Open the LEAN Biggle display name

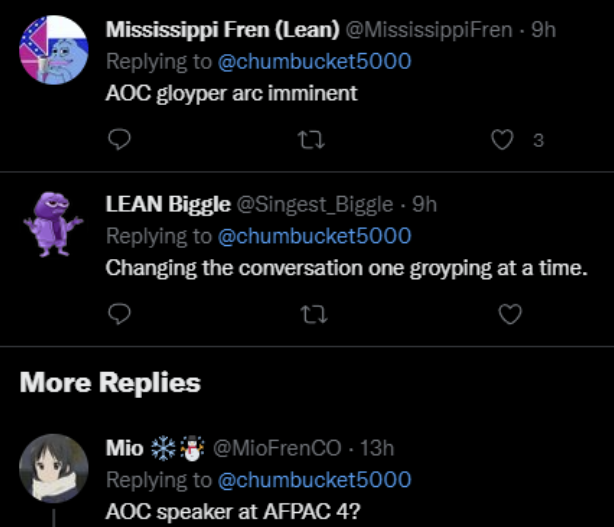pos(168,204)
